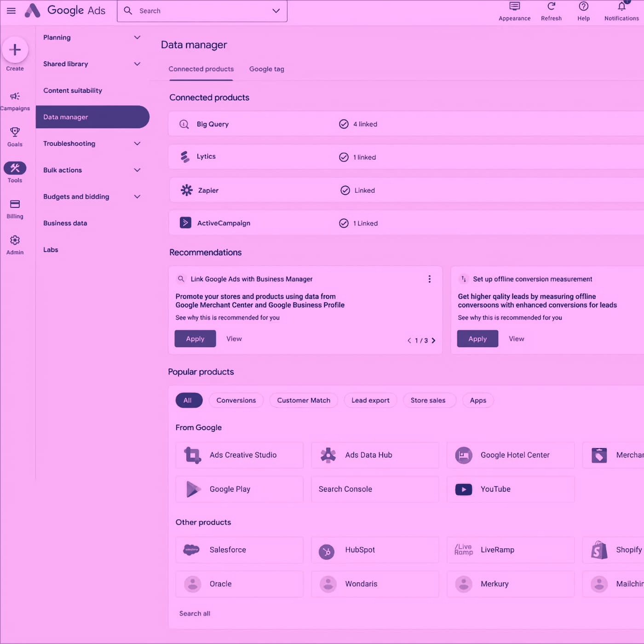
Task: Select Data manager menu item
Action: point(92,117)
